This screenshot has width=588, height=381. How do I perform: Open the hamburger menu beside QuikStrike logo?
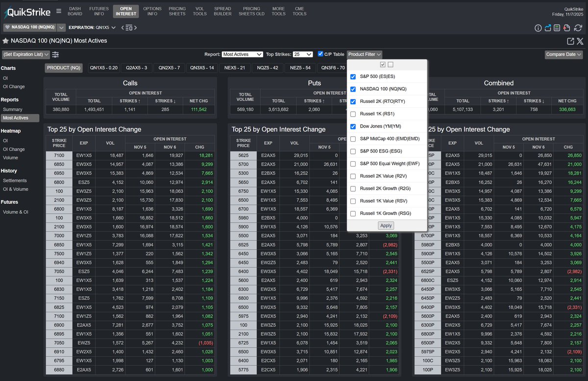click(59, 11)
